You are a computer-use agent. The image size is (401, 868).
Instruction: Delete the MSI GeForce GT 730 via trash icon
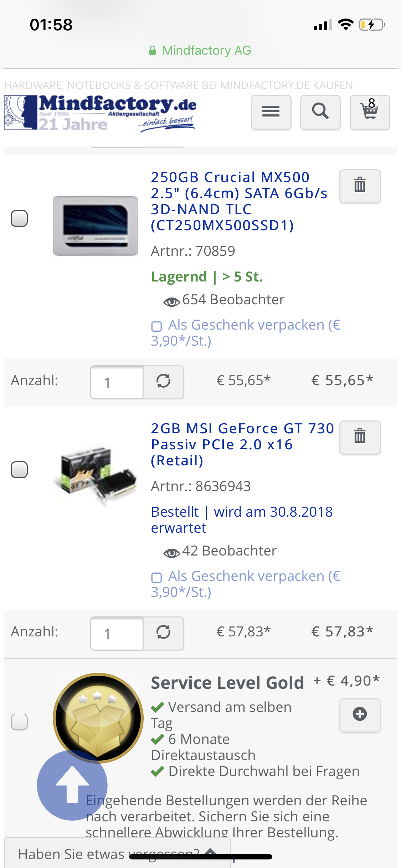(359, 438)
